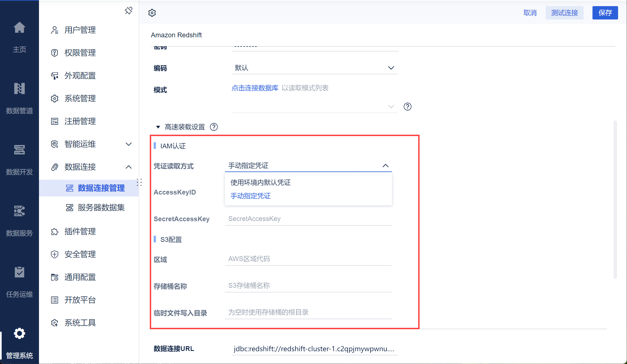Open the 任务运维 clipboard icon

click(x=19, y=272)
